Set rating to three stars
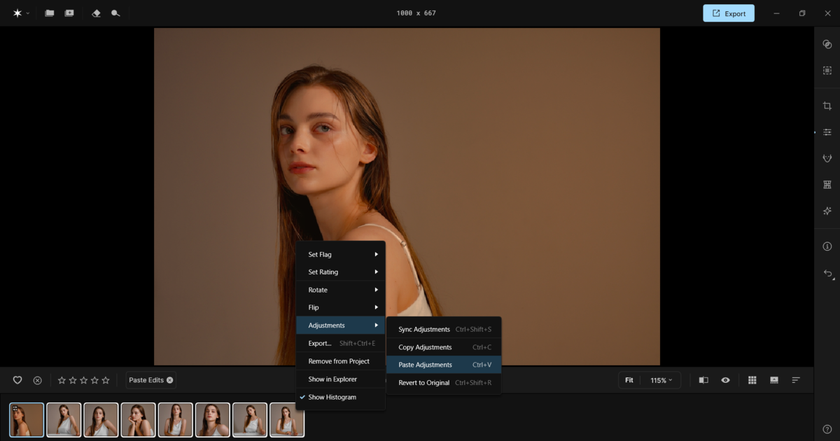Screen dimensions: 840x441 tap(84, 380)
